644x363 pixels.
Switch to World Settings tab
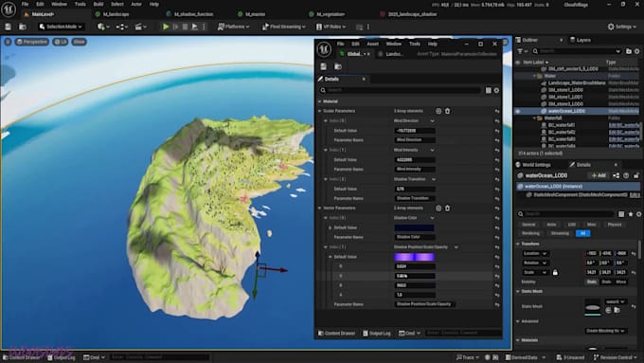(534, 165)
